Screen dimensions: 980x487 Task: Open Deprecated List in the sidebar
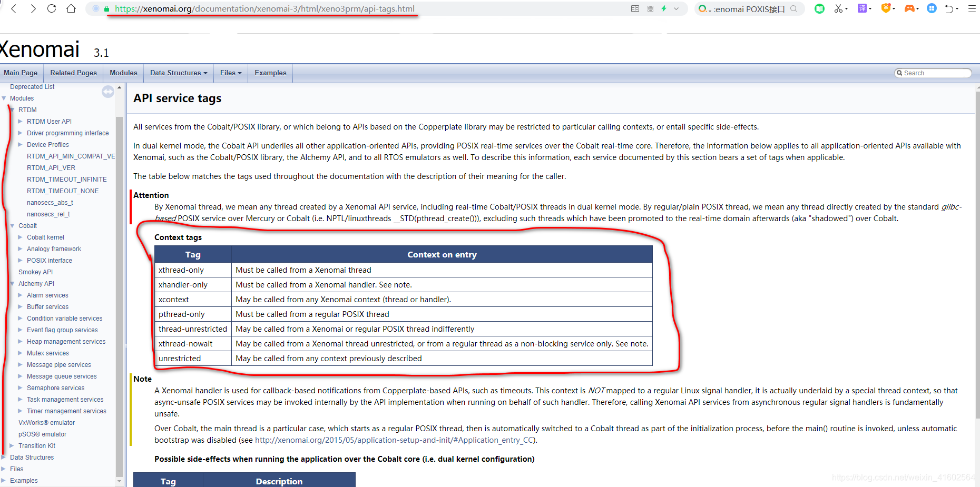tap(32, 87)
